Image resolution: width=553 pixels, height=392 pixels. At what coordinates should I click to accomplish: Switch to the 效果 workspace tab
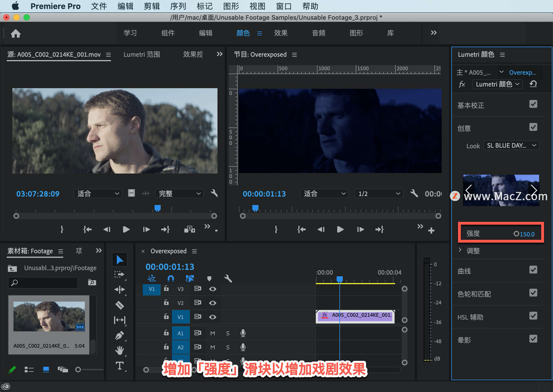coord(281,33)
